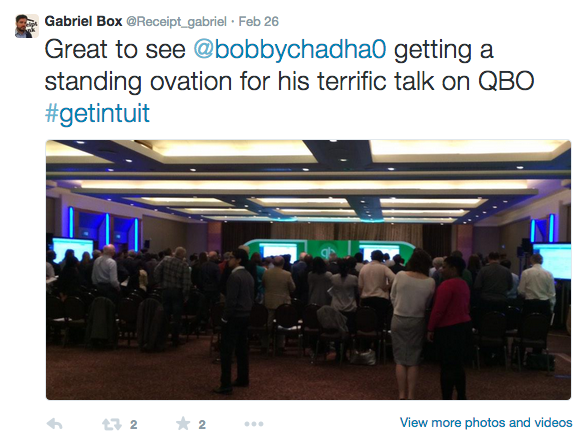Open the more options ellipsis menu

click(x=254, y=424)
